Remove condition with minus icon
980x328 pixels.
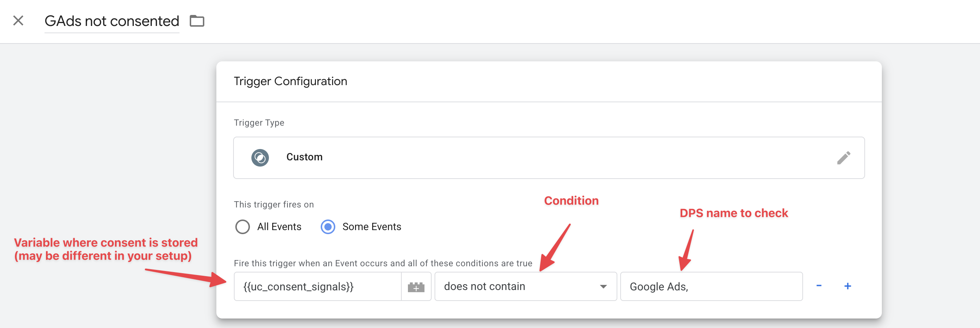click(x=819, y=286)
